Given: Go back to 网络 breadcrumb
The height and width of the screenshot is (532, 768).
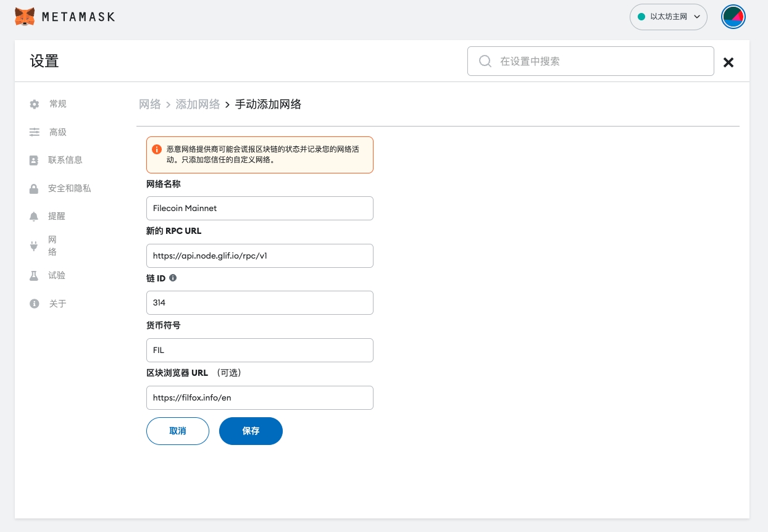Looking at the screenshot, I should tap(149, 104).
